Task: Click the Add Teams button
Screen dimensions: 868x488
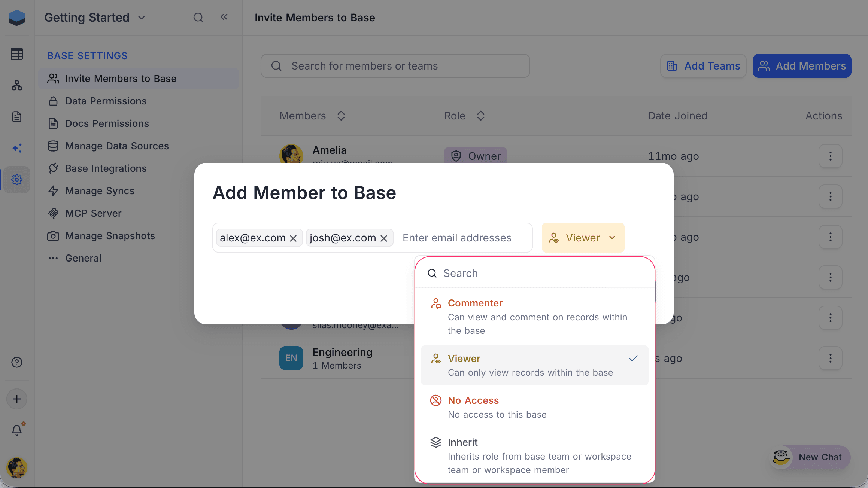Action: (x=703, y=66)
